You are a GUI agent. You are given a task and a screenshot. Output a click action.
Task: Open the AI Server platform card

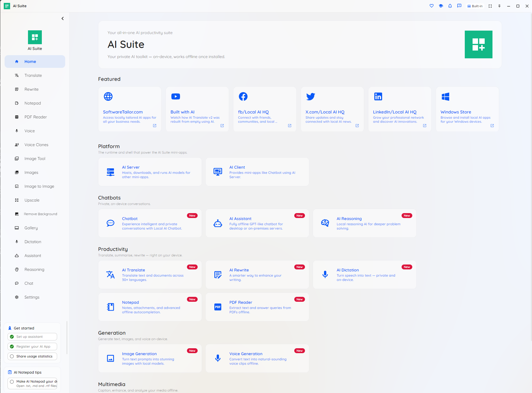(150, 172)
